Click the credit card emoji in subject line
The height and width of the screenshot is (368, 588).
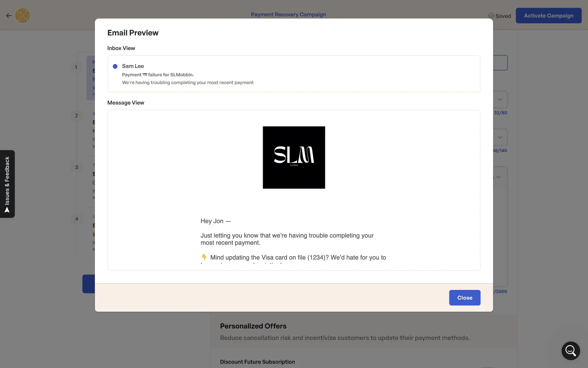pyautogui.click(x=145, y=75)
